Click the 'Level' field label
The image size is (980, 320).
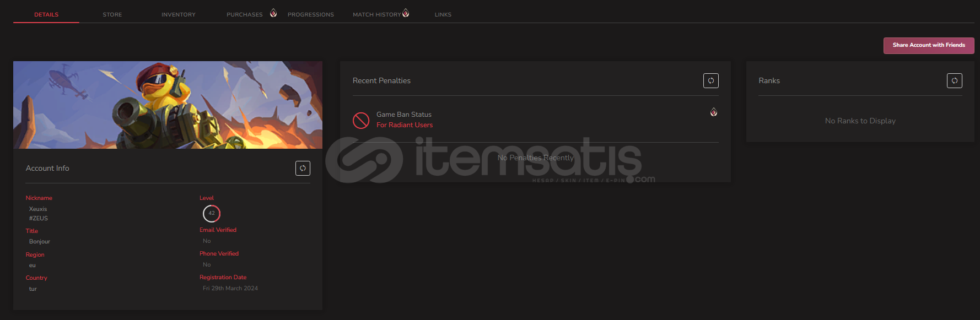[207, 198]
